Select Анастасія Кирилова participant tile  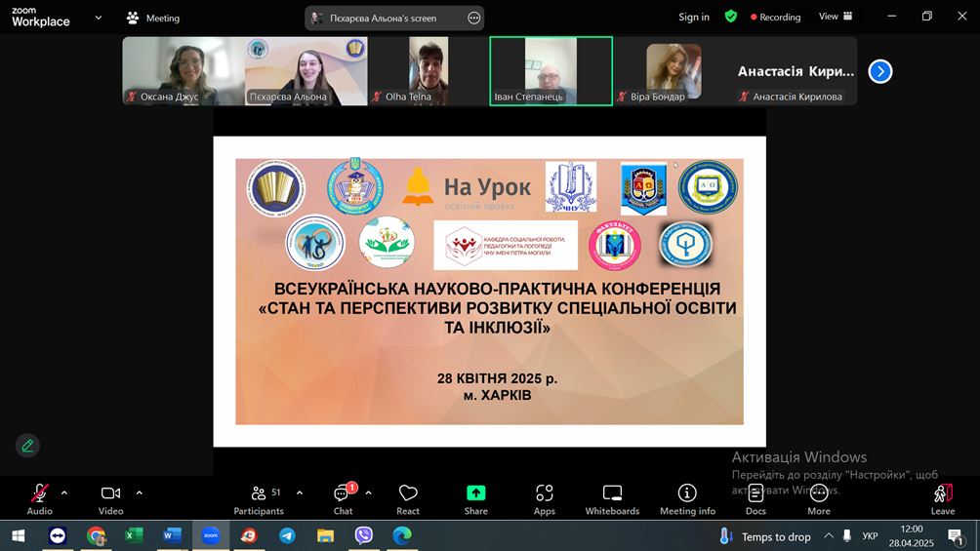coord(796,70)
